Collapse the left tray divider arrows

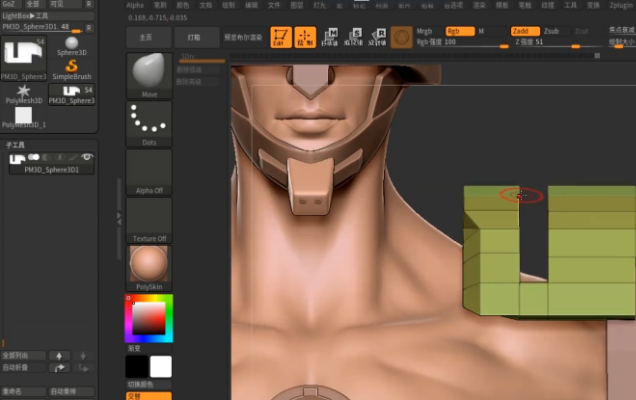tap(119, 216)
